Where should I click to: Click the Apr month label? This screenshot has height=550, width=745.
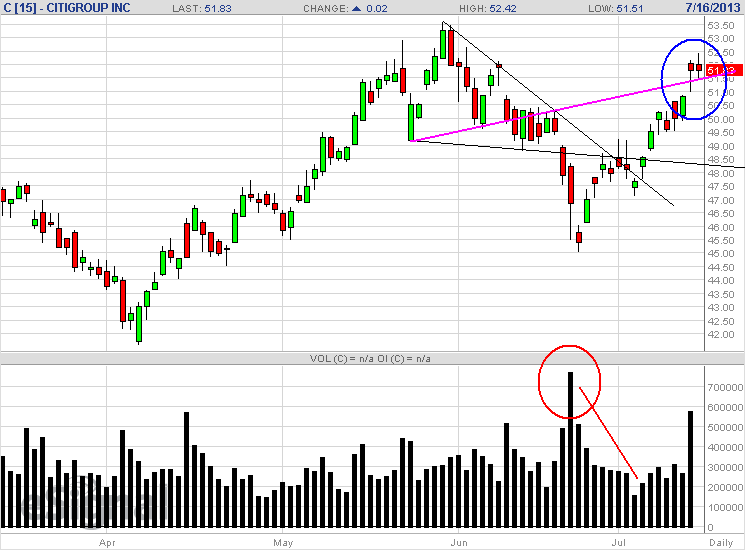point(107,543)
